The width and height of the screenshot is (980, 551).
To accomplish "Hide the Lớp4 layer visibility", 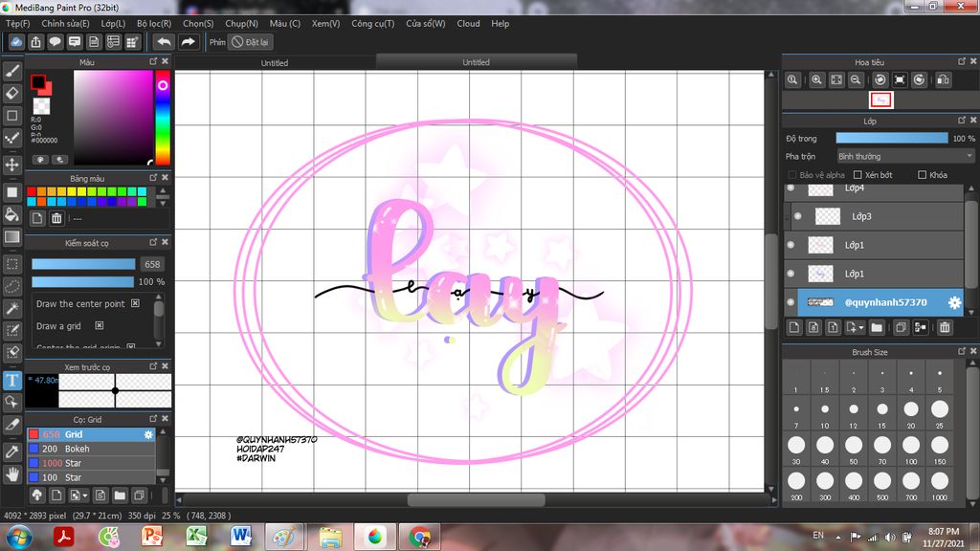I will point(791,188).
